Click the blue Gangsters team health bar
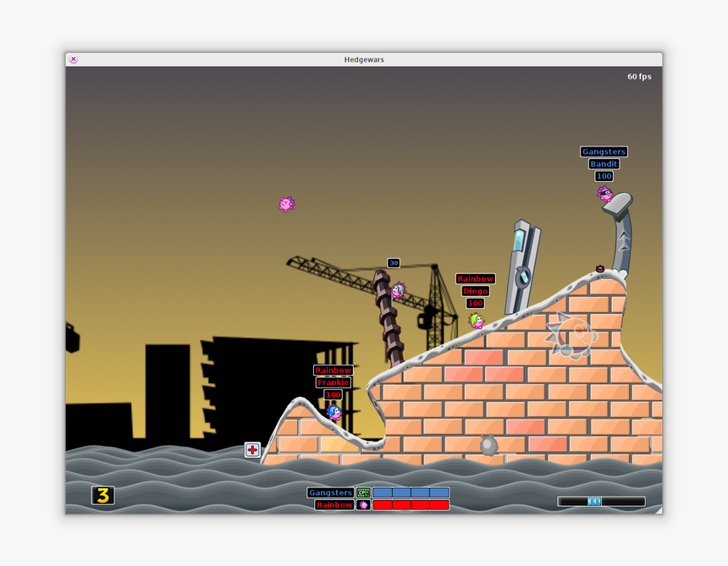The image size is (728, 566). click(411, 492)
